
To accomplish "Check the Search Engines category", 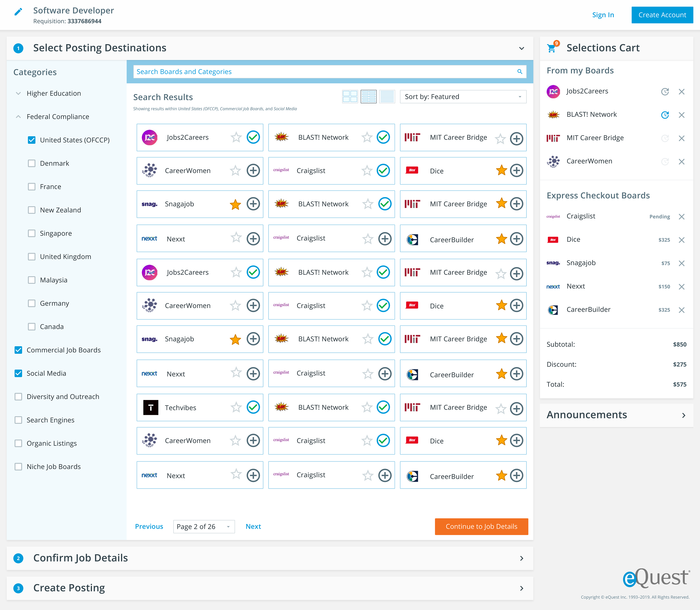I will pos(18,420).
